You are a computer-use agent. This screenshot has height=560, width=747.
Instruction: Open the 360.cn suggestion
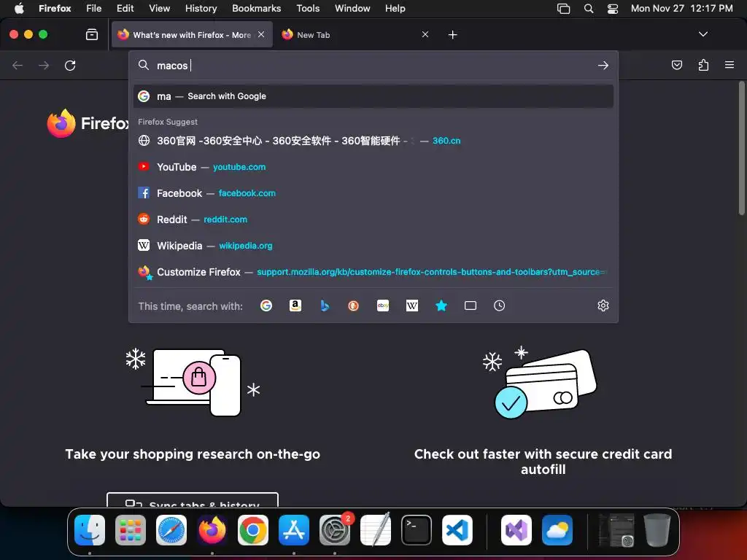(373, 141)
